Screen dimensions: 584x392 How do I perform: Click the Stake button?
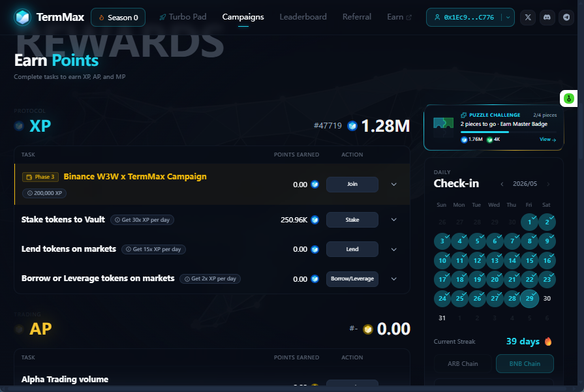point(352,220)
